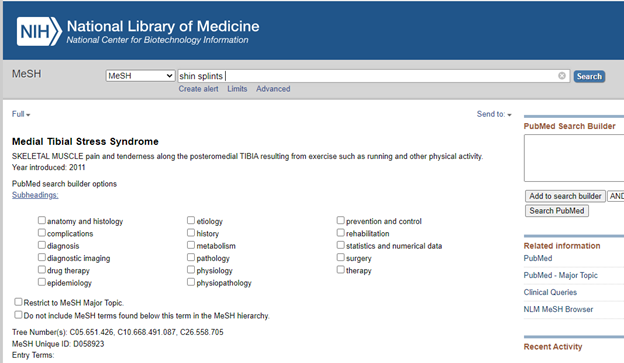Open the NLM MeSH Browser link
Viewport: 624px width, 363px height.
point(558,309)
